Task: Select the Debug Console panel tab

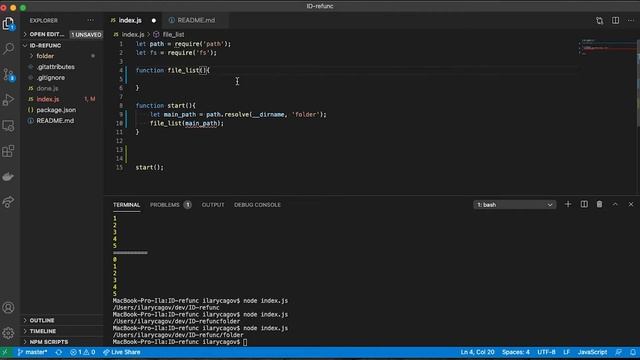Action: 257,205
